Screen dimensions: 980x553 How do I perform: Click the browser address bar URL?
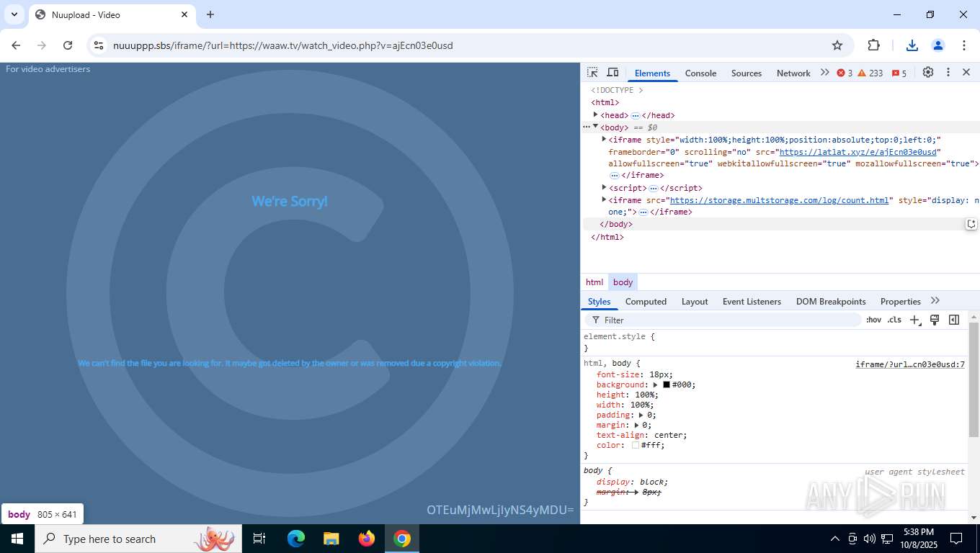point(283,45)
